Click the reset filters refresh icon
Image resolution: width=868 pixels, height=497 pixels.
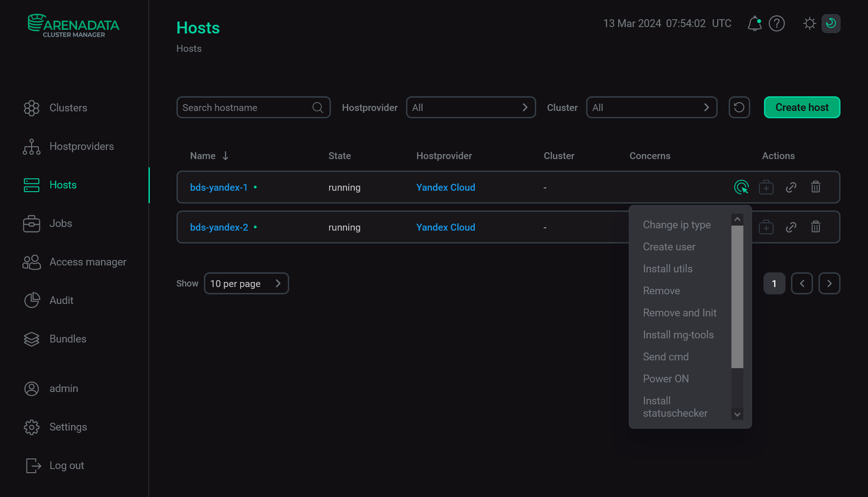(739, 107)
